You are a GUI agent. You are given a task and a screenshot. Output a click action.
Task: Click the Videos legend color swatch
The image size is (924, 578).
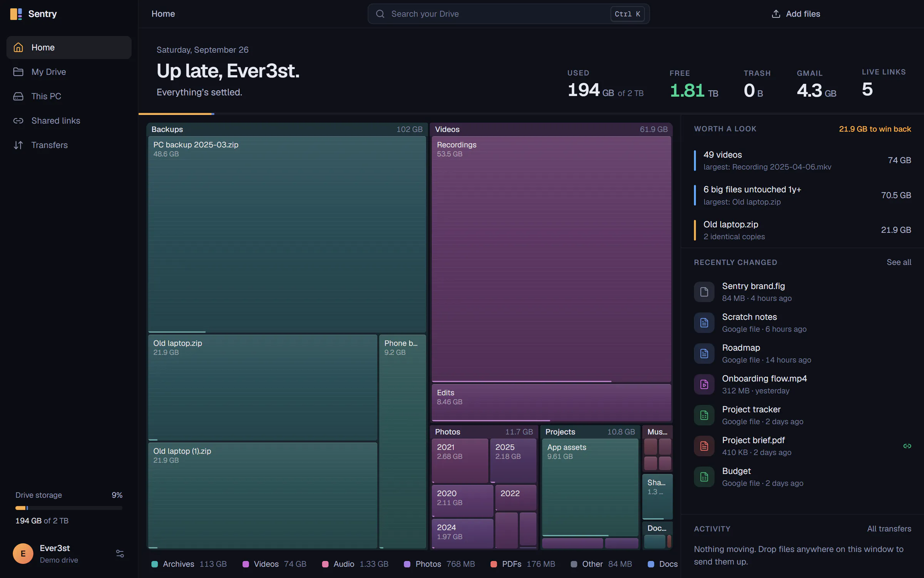click(x=245, y=564)
